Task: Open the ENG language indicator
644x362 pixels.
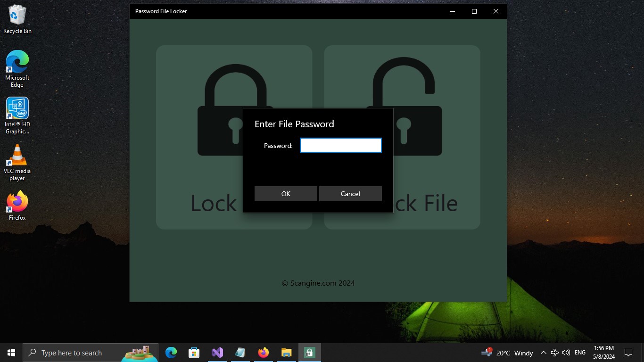Action: click(x=579, y=352)
